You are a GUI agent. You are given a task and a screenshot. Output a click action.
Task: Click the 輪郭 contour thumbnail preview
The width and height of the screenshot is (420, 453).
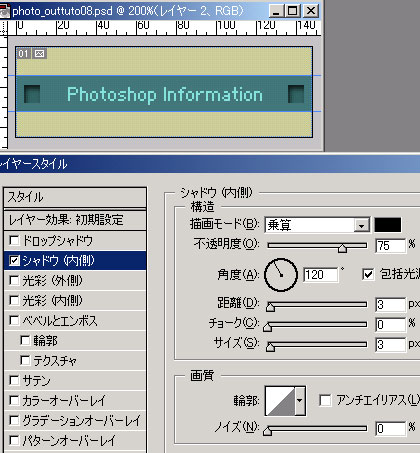tap(280, 401)
